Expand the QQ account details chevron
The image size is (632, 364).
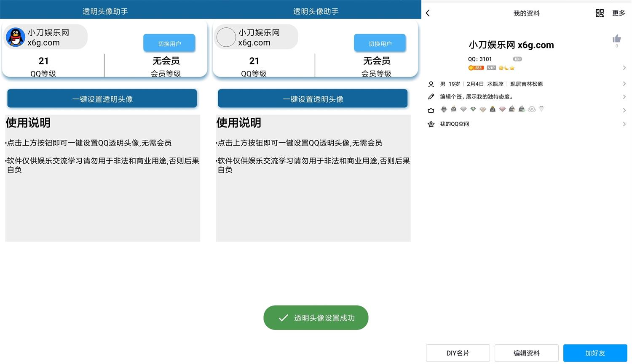point(624,67)
